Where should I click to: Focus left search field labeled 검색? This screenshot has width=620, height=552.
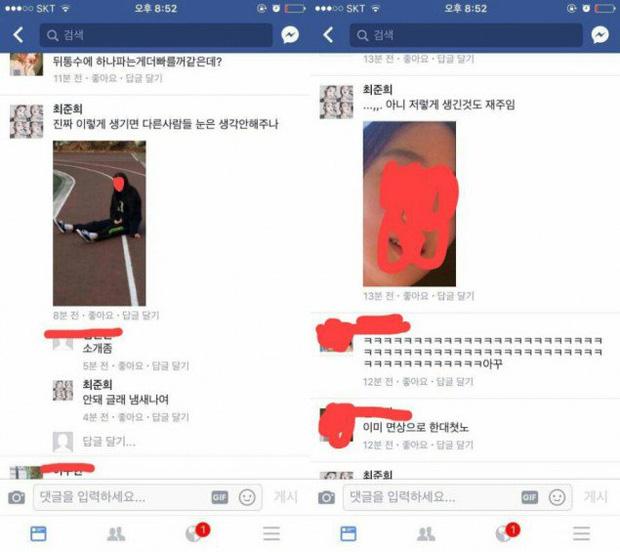coord(156,35)
